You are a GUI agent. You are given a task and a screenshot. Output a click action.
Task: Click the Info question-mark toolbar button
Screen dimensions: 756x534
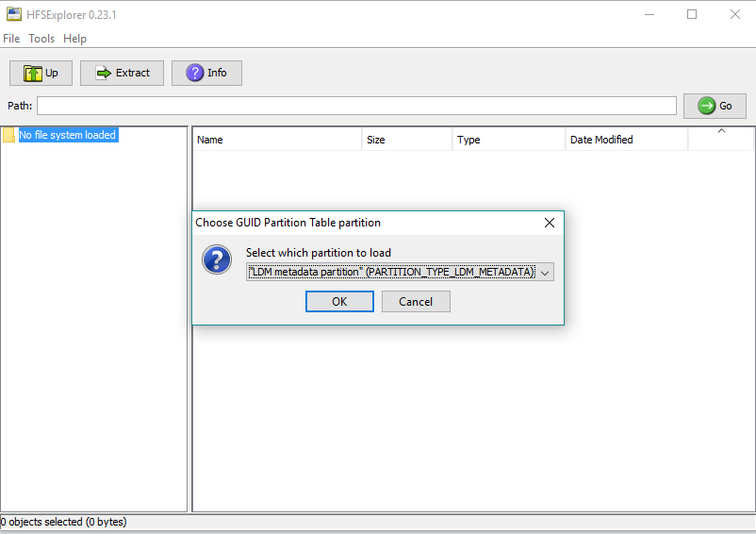click(x=206, y=74)
